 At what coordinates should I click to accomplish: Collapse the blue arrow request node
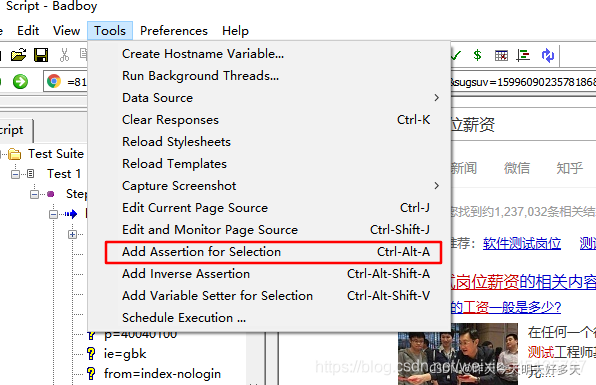click(53, 215)
